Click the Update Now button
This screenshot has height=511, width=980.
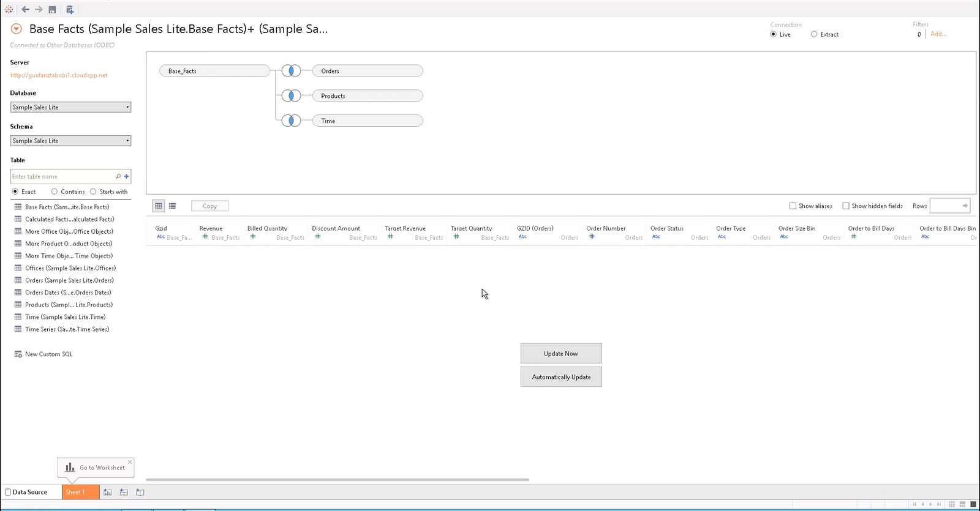561,353
